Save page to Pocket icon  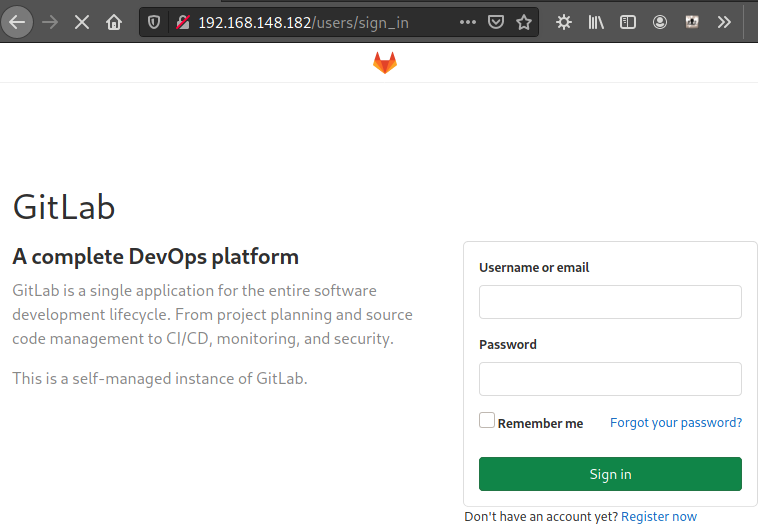tap(496, 22)
